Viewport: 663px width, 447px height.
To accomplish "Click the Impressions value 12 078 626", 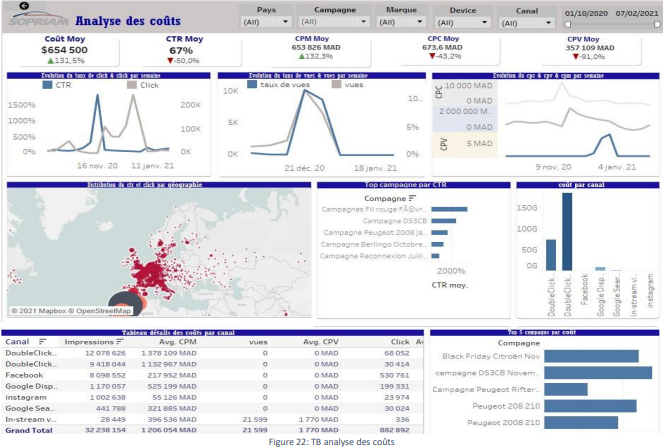I will pos(105,353).
